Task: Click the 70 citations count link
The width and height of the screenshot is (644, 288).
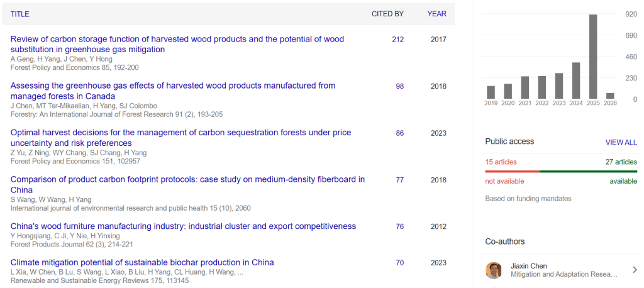Action: coord(399,263)
